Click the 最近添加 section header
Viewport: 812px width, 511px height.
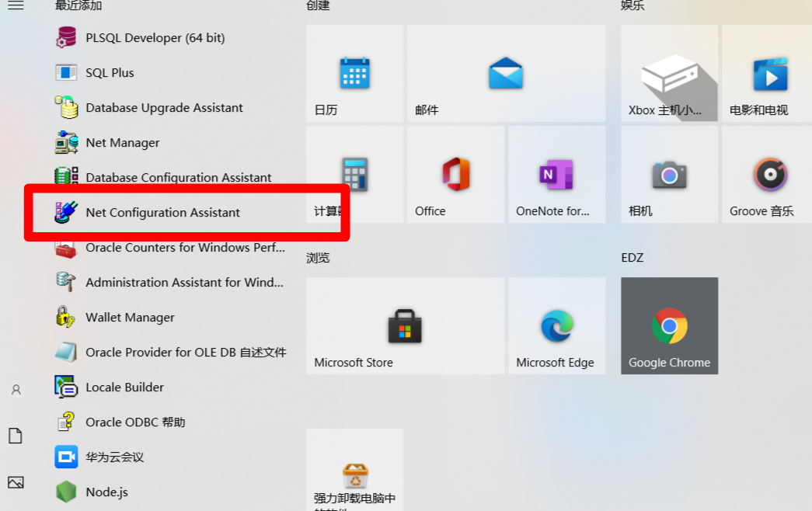point(78,5)
